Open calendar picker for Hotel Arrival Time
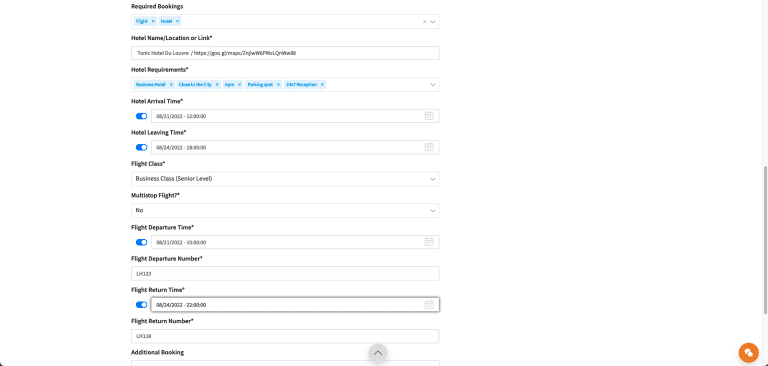 (x=429, y=116)
